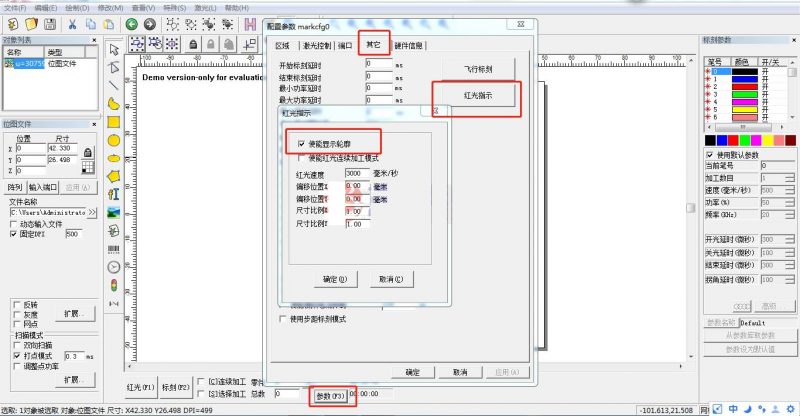
Task: Click the 红光指示 button
Action: 478,95
